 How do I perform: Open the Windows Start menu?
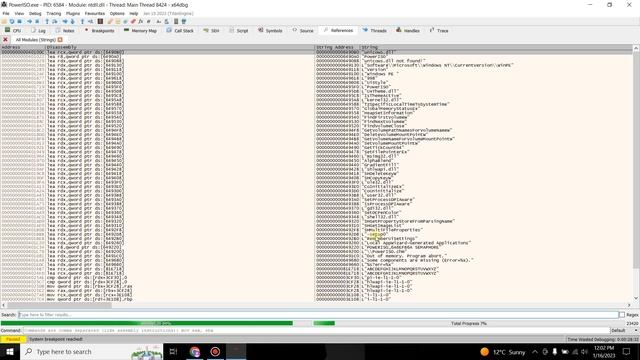coord(10,351)
